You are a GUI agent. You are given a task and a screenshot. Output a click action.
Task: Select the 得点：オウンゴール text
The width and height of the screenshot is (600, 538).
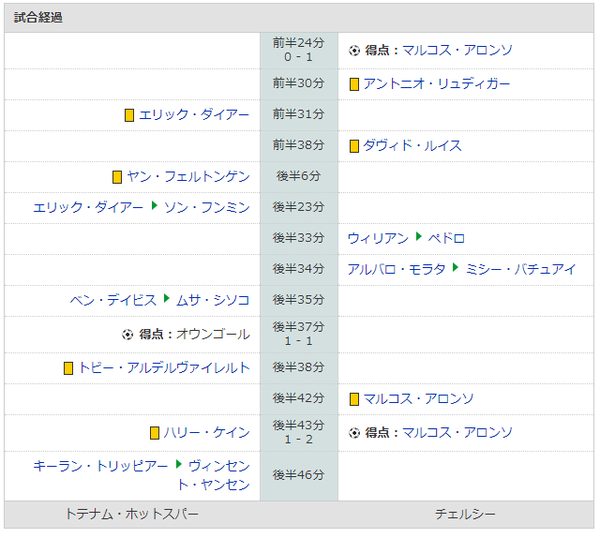click(x=194, y=334)
